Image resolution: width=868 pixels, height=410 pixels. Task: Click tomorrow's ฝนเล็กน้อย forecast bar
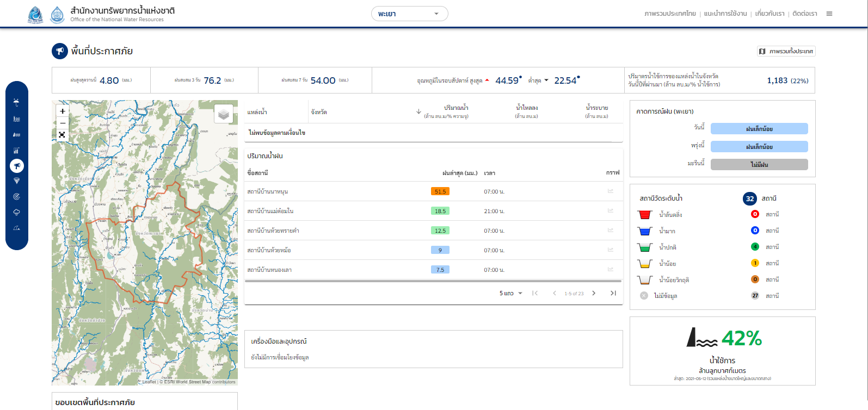[759, 147]
